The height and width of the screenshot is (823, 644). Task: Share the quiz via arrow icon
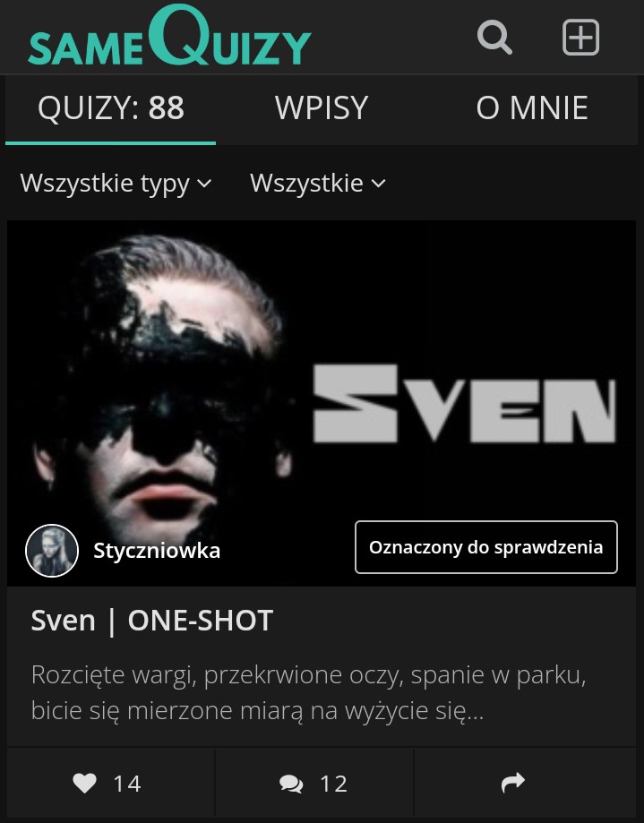[513, 783]
